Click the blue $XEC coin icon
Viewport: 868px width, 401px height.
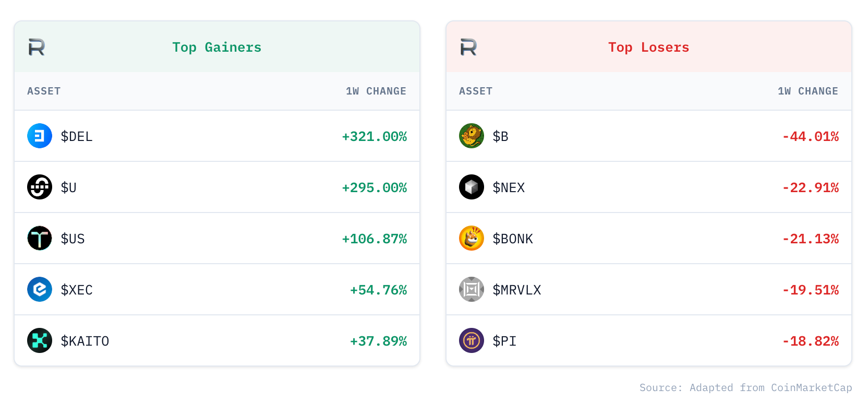coord(40,289)
